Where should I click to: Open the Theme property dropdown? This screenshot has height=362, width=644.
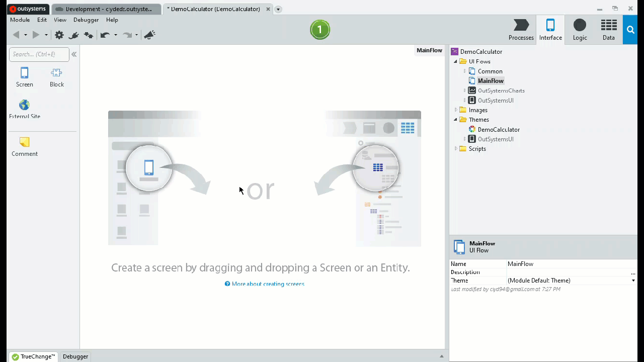coord(633,281)
